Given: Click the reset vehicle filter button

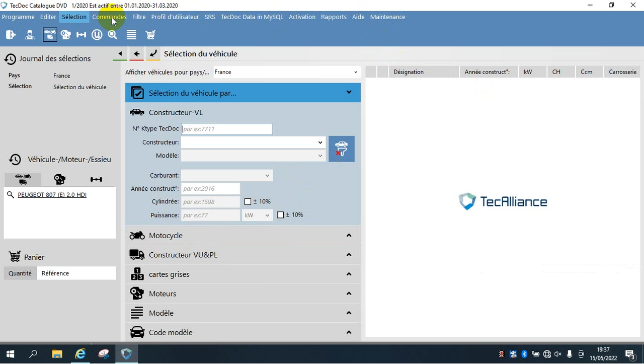Looking at the screenshot, I should pyautogui.click(x=342, y=149).
